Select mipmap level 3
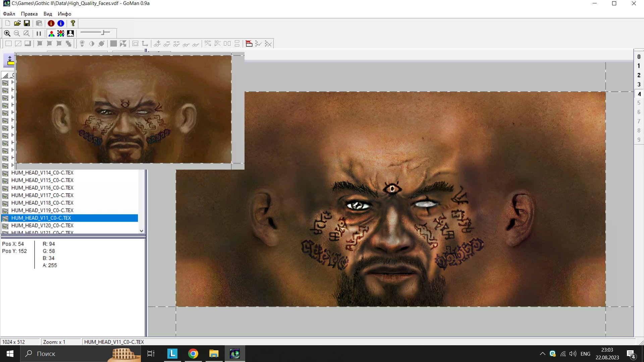 pos(639,84)
